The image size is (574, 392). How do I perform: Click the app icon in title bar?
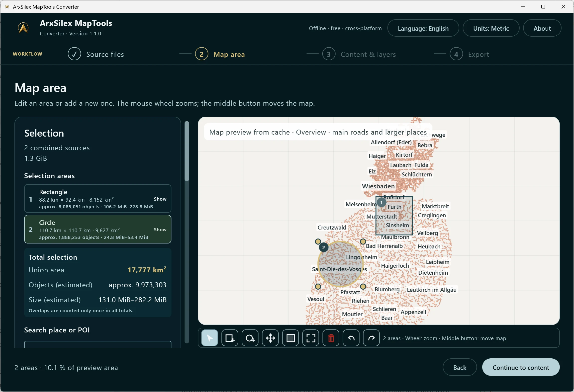tap(7, 7)
